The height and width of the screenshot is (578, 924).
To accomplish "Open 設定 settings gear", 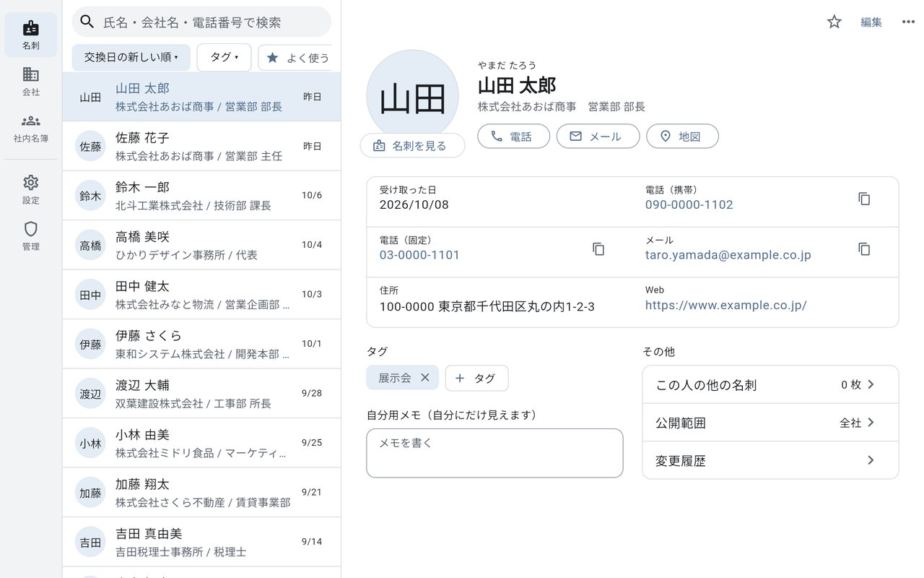I will tap(30, 190).
